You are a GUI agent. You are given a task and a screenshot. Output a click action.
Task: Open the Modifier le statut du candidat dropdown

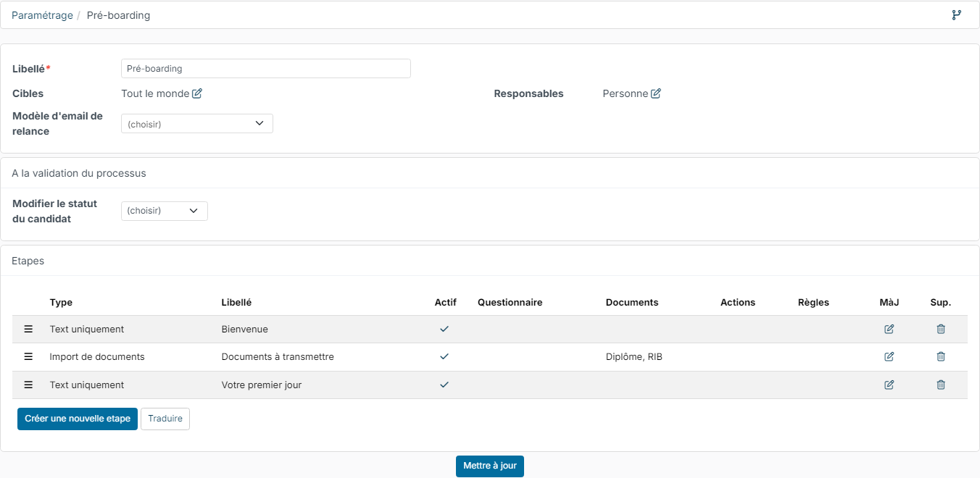165,211
